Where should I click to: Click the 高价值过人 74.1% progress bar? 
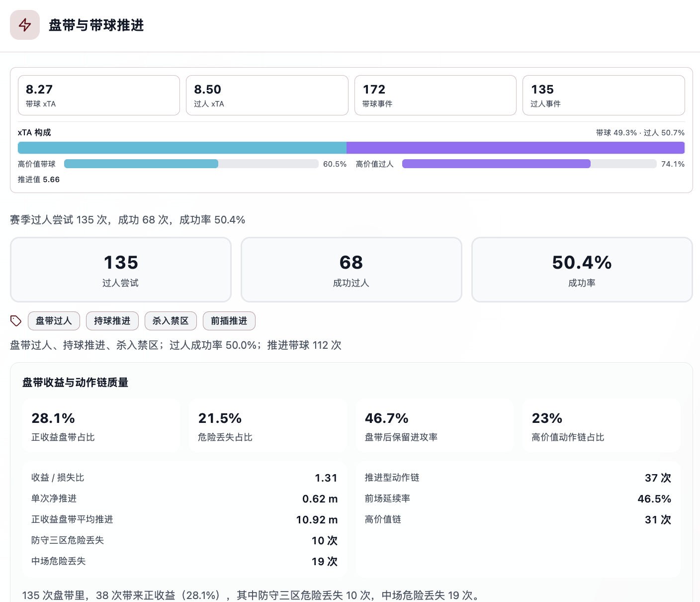529,164
